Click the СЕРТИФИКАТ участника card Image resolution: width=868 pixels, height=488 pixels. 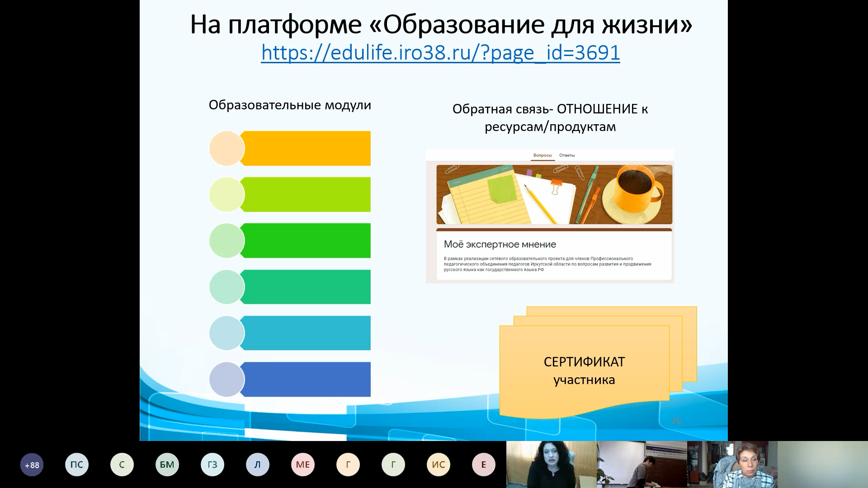click(584, 371)
